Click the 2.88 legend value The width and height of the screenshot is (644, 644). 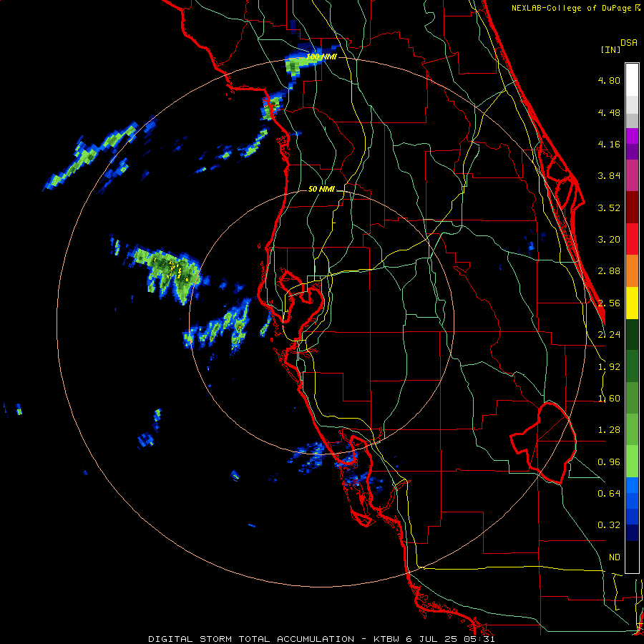click(x=609, y=271)
